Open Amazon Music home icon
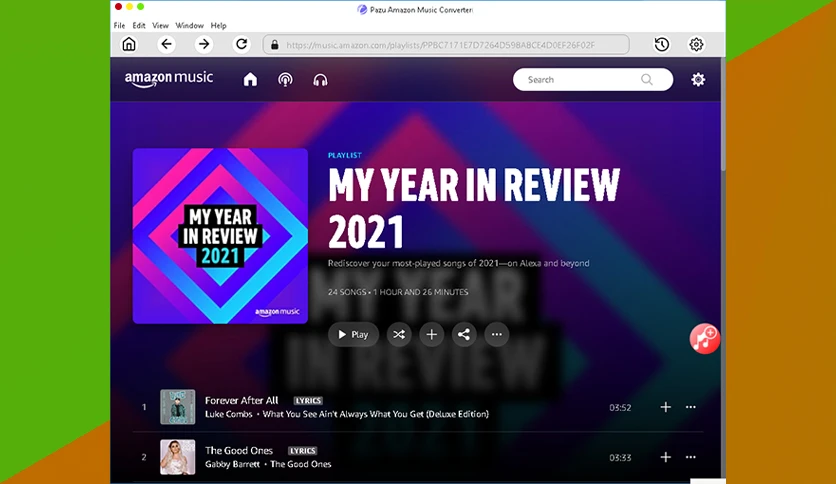 point(250,80)
